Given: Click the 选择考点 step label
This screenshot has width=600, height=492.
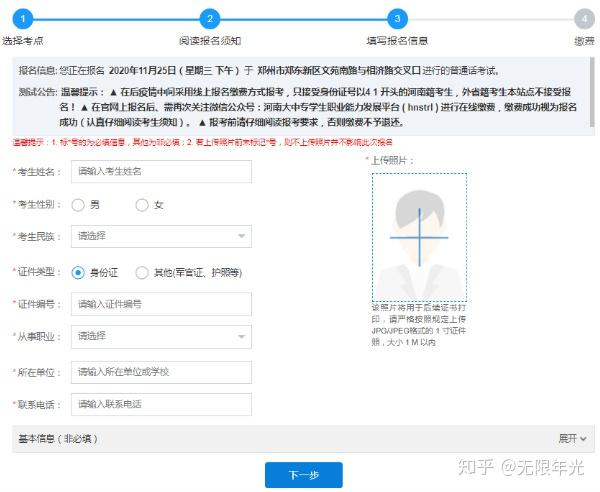Looking at the screenshot, I should 23,41.
